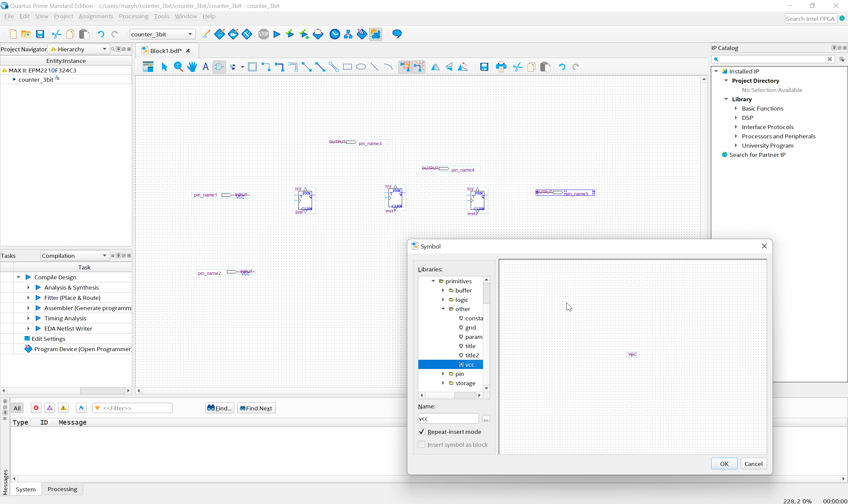Open the Assignments menu
The image size is (848, 504).
[96, 16]
